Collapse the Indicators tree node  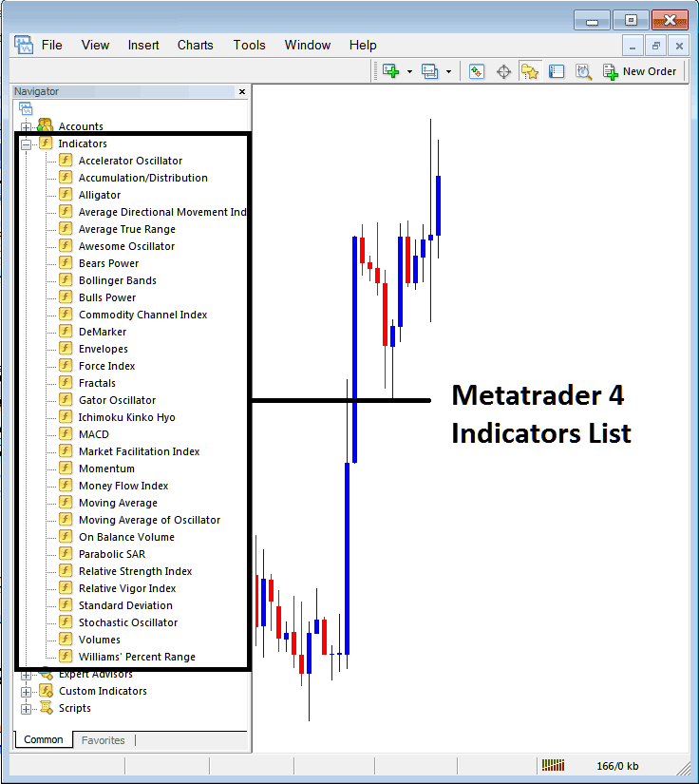pyautogui.click(x=26, y=144)
